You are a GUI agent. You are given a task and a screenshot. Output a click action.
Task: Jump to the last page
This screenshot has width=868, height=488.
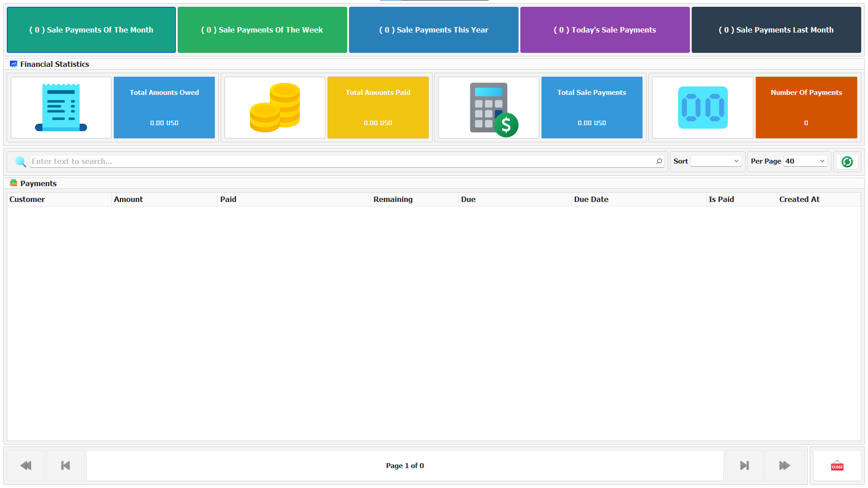[784, 465]
